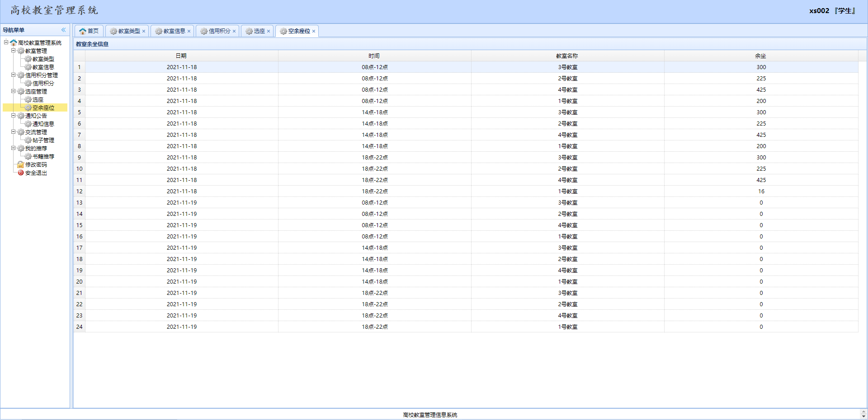Open 选座 item in navigation tree

coord(38,100)
